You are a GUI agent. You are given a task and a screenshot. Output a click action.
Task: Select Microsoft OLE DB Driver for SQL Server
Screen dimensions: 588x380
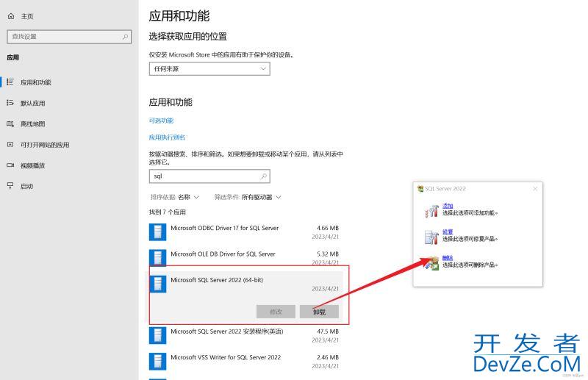(245, 257)
